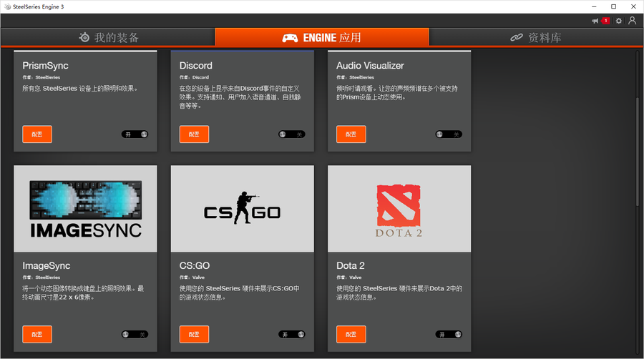Click the Dota 2 logo thumbnail

399,208
